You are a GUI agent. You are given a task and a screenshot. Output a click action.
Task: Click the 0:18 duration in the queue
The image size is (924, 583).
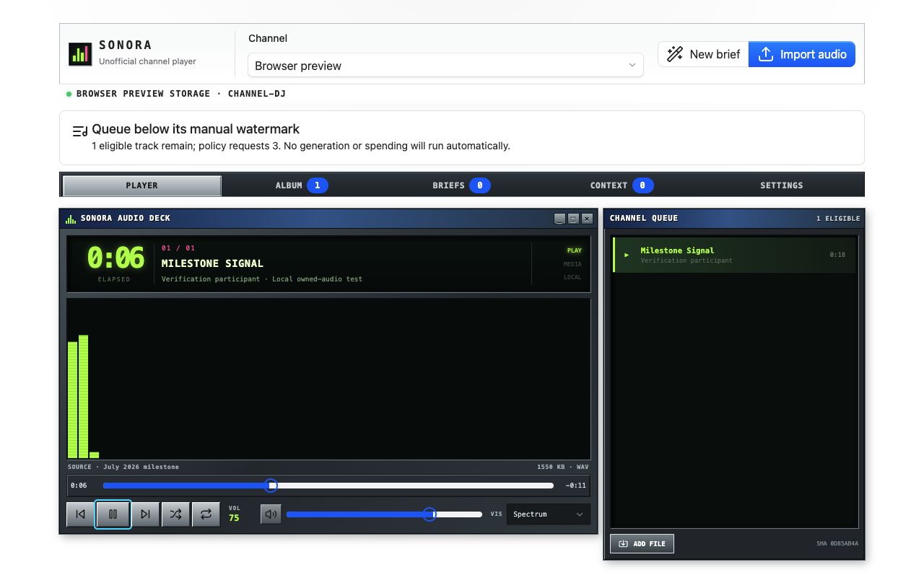tap(837, 255)
